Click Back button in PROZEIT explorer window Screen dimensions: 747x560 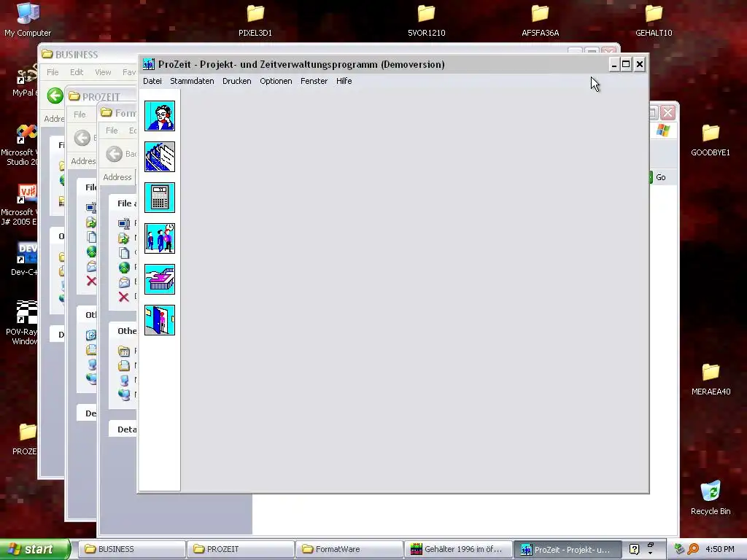pyautogui.click(x=82, y=138)
